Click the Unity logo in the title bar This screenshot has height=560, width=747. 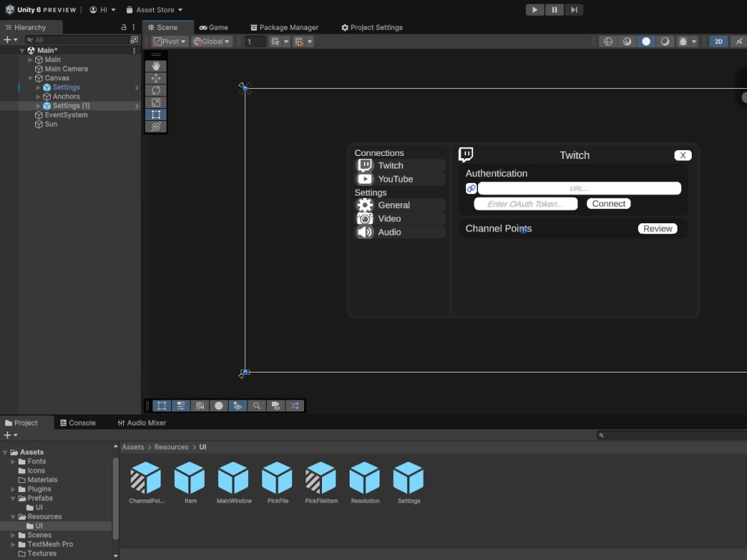tap(10, 10)
